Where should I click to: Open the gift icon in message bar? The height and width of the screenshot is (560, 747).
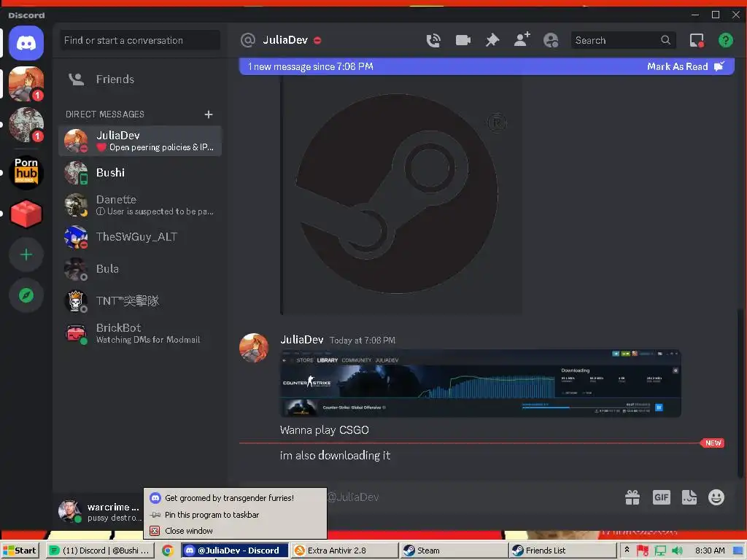[632, 497]
